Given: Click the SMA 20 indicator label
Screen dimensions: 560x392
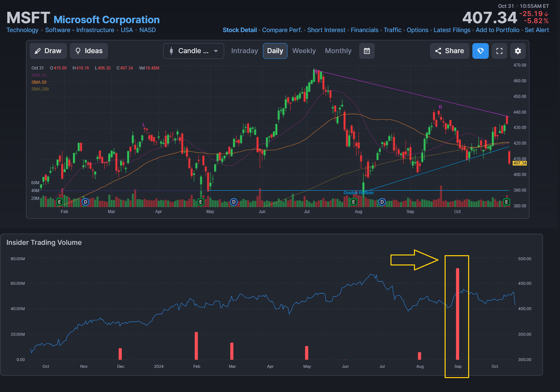Looking at the screenshot, I should pyautogui.click(x=38, y=75).
